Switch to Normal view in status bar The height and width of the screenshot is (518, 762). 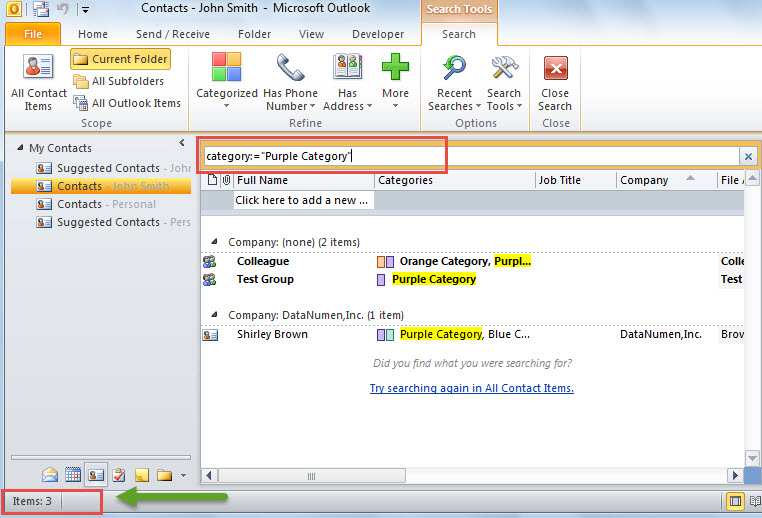(735, 501)
